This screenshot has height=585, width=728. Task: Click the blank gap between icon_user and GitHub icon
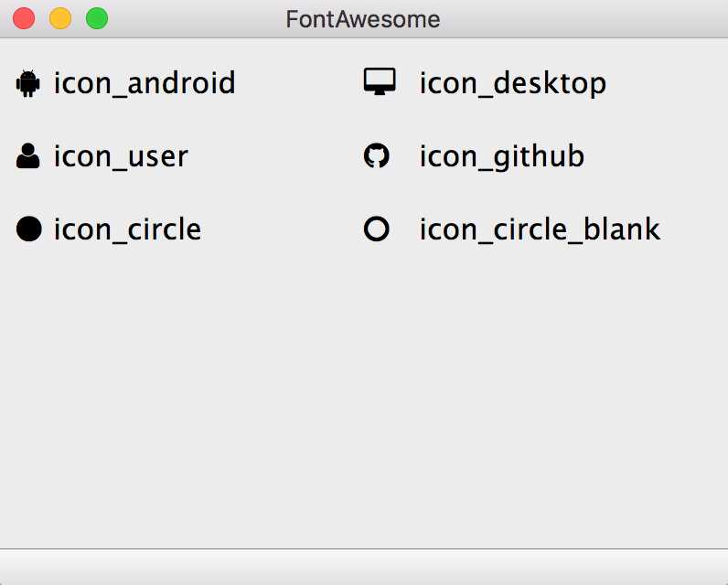274,156
